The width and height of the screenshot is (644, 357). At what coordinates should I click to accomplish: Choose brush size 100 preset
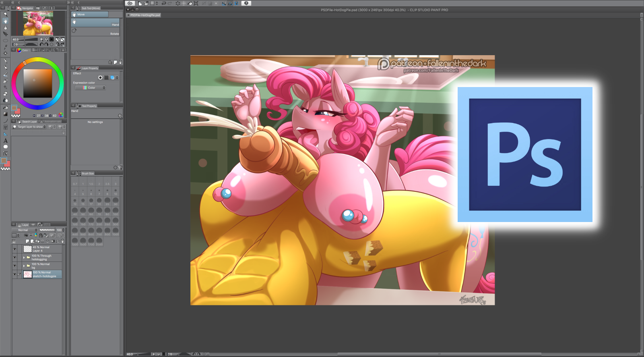[x=116, y=211]
